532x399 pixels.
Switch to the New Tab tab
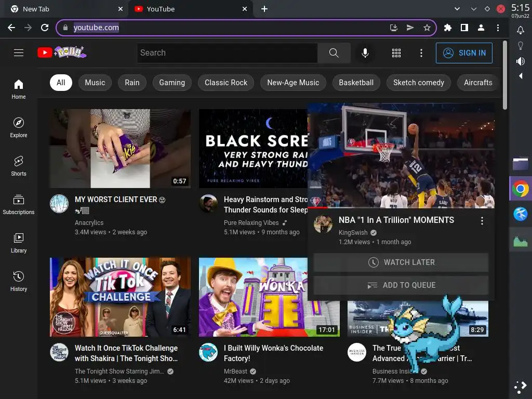pos(64,9)
